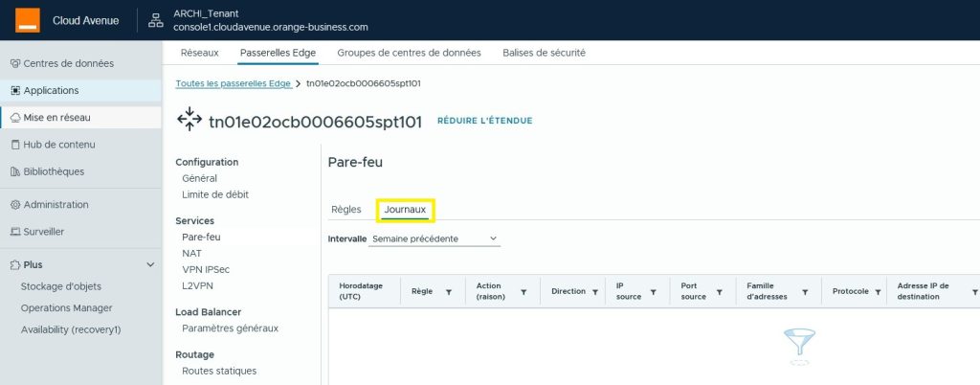Filter the Protocole column
The image size is (980, 385).
pos(879,292)
